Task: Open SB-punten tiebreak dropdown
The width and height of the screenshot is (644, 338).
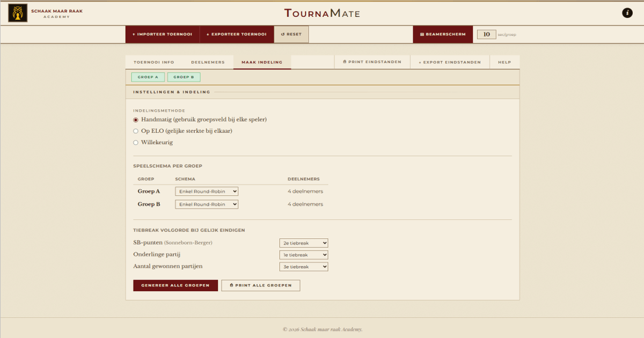Action: [304, 243]
